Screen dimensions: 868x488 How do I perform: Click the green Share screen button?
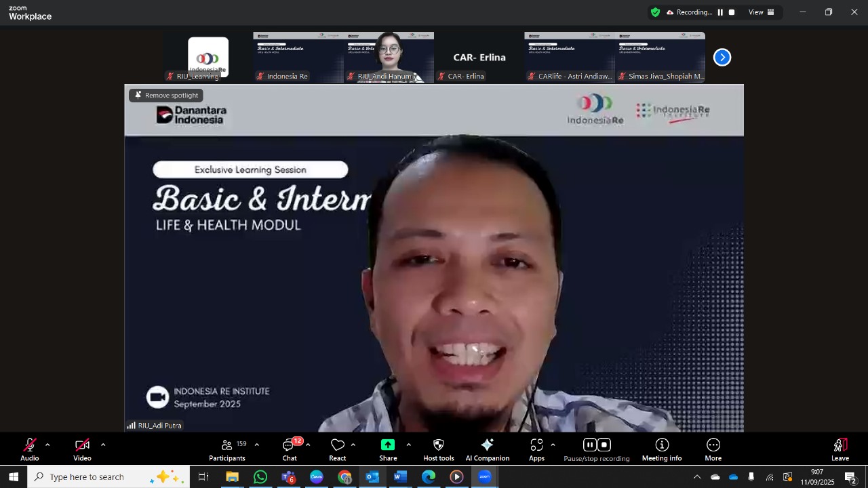pyautogui.click(x=388, y=445)
